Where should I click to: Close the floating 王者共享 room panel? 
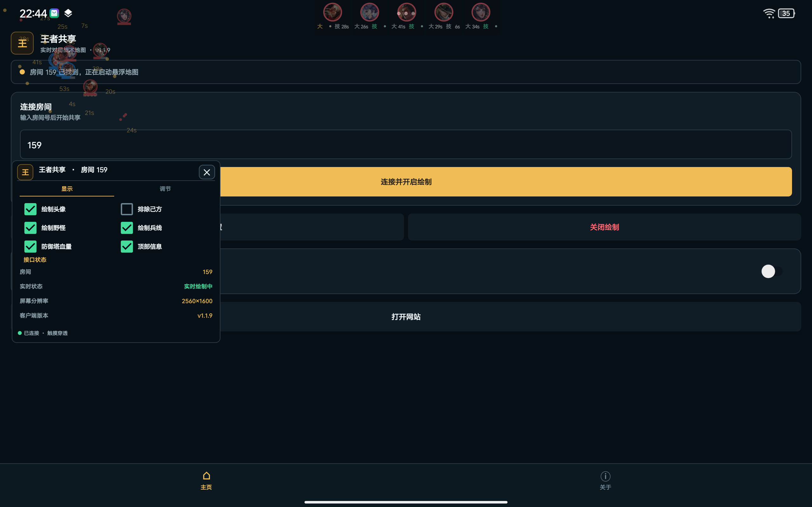click(x=207, y=172)
